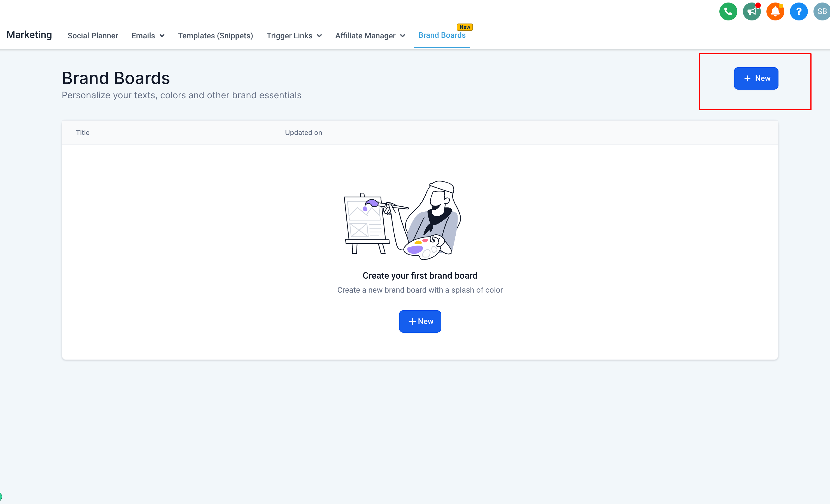830x504 pixels.
Task: Click the small green circle at bottom-left edge
Action: 1,496
